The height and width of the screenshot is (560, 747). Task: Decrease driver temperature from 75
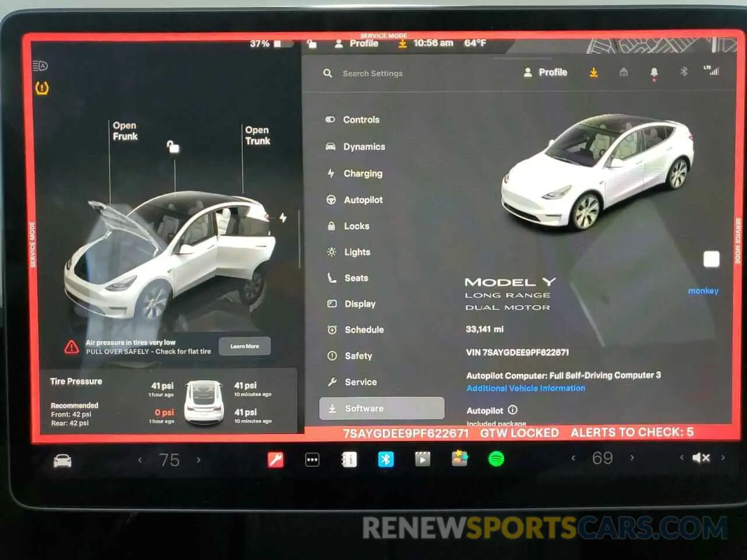pos(140,460)
